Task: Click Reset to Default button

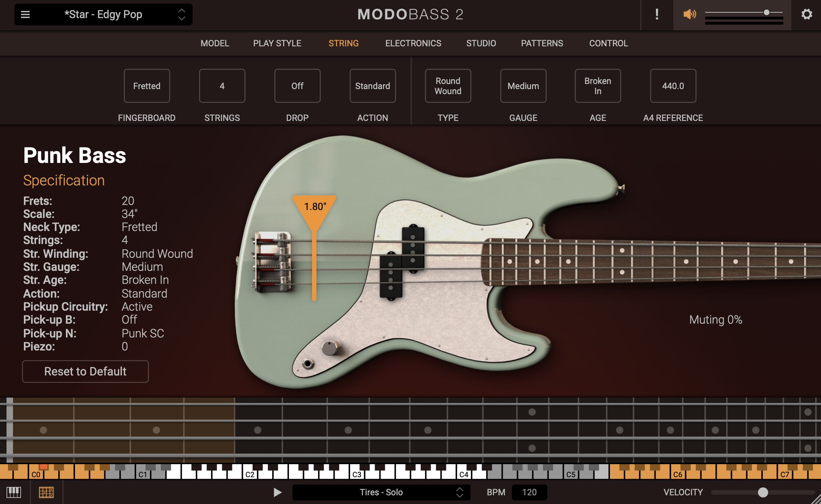Action: click(85, 371)
